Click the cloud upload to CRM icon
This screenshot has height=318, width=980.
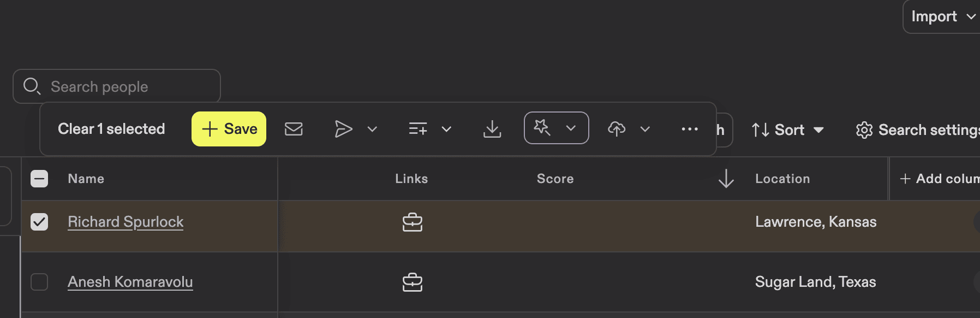(x=617, y=129)
